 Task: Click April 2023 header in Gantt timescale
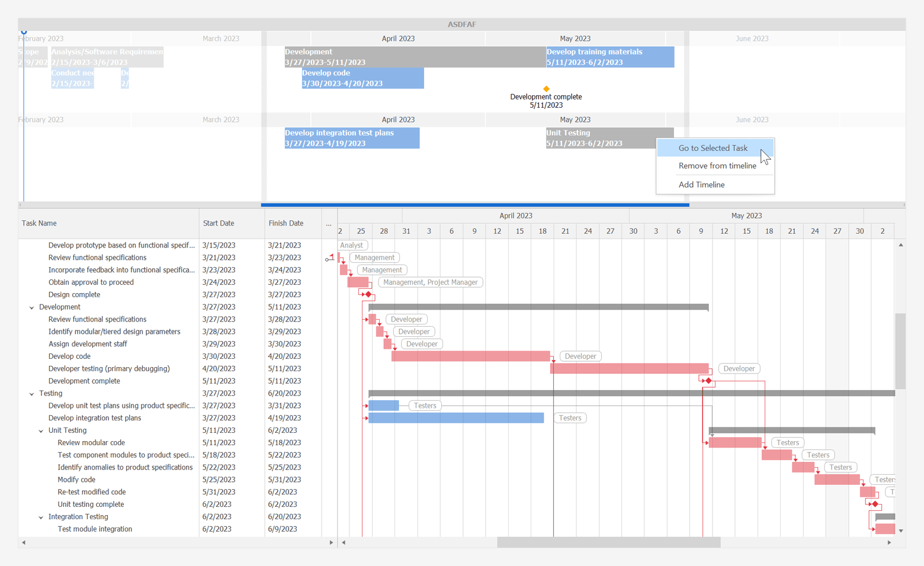tap(516, 216)
